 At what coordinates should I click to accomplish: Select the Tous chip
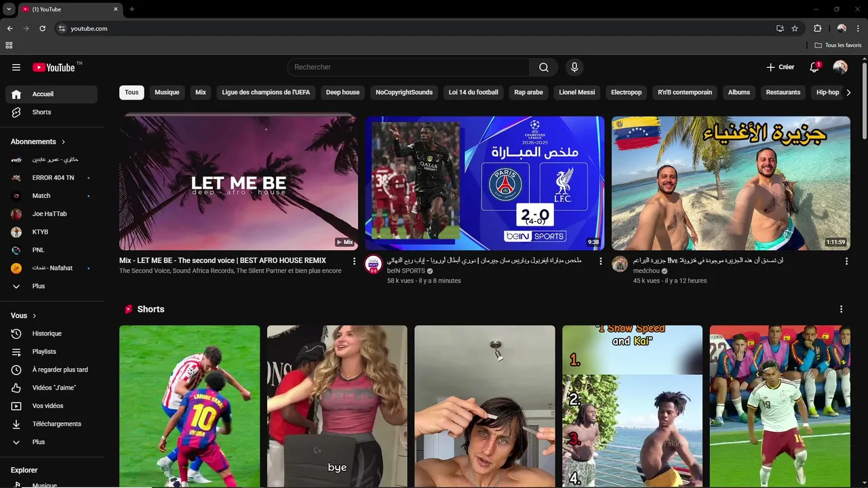(x=132, y=92)
